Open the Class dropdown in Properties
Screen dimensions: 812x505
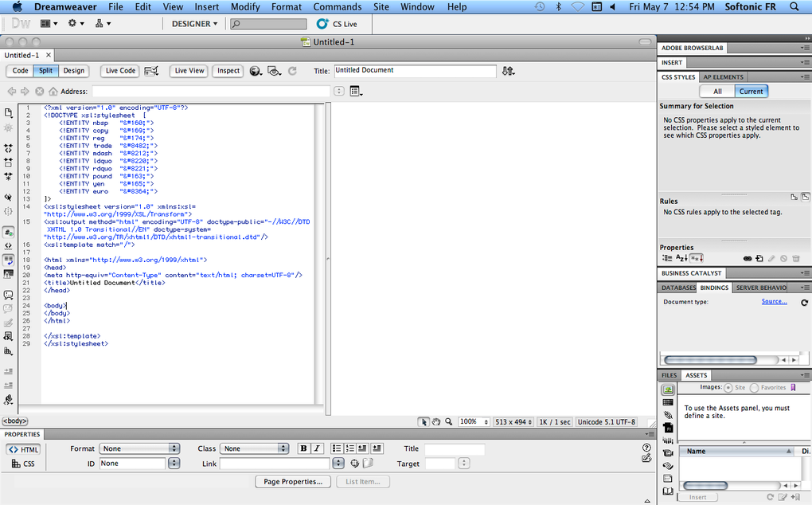tap(254, 448)
